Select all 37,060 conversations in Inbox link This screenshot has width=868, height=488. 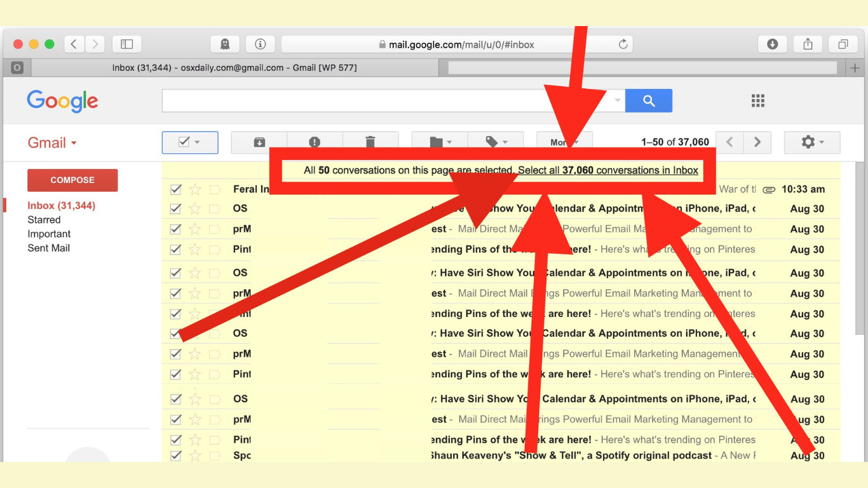coord(608,170)
